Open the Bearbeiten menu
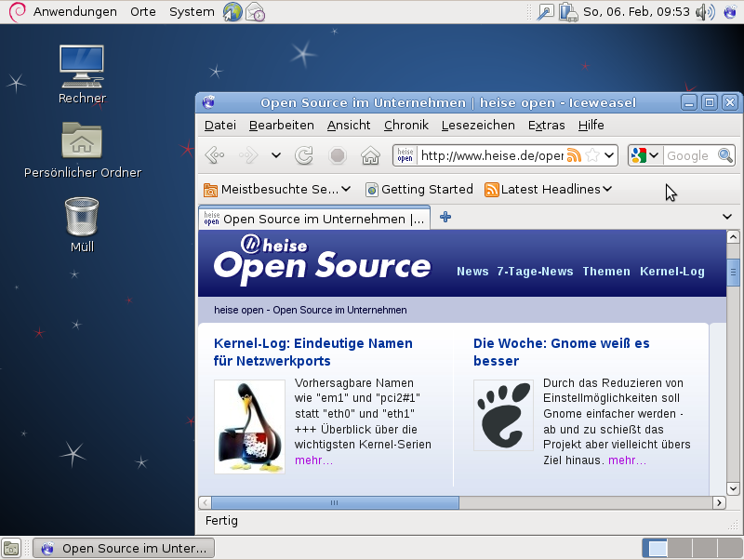Image resolution: width=744 pixels, height=560 pixels. pyautogui.click(x=282, y=126)
